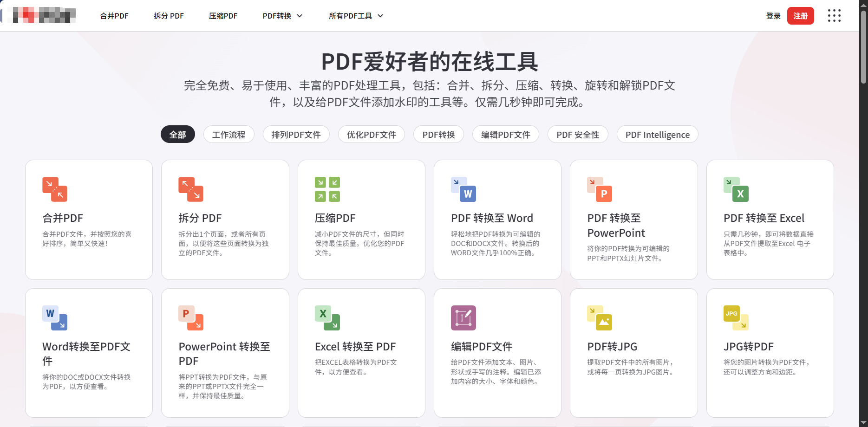This screenshot has height=427, width=868.
Task: Open the JPG转PDF card title
Action: (x=749, y=347)
